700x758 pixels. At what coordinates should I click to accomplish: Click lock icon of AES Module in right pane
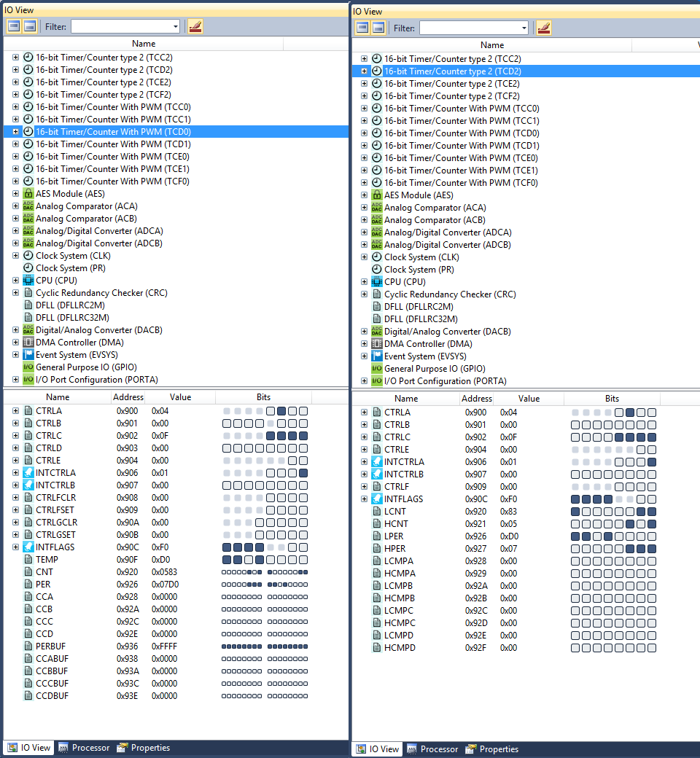(x=377, y=195)
